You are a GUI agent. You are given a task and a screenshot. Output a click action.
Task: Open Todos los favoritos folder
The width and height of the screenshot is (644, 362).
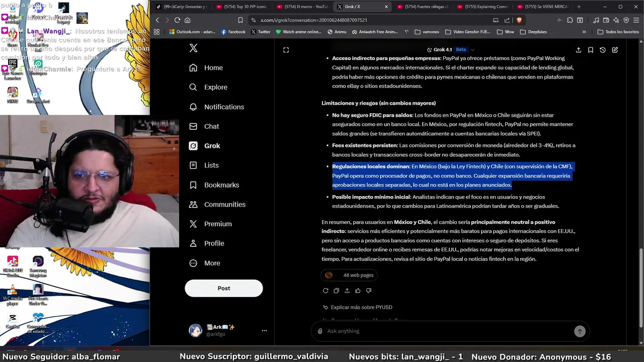click(x=618, y=32)
